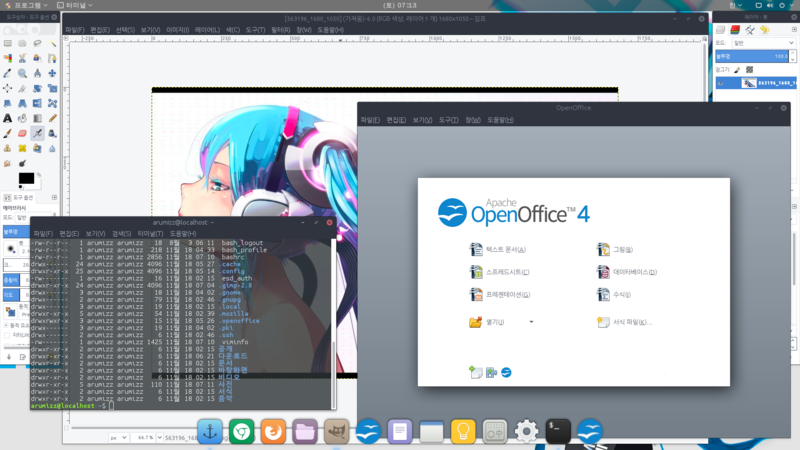Launch Firefox from the dock
Screen dimensions: 800x450
coord(273,432)
